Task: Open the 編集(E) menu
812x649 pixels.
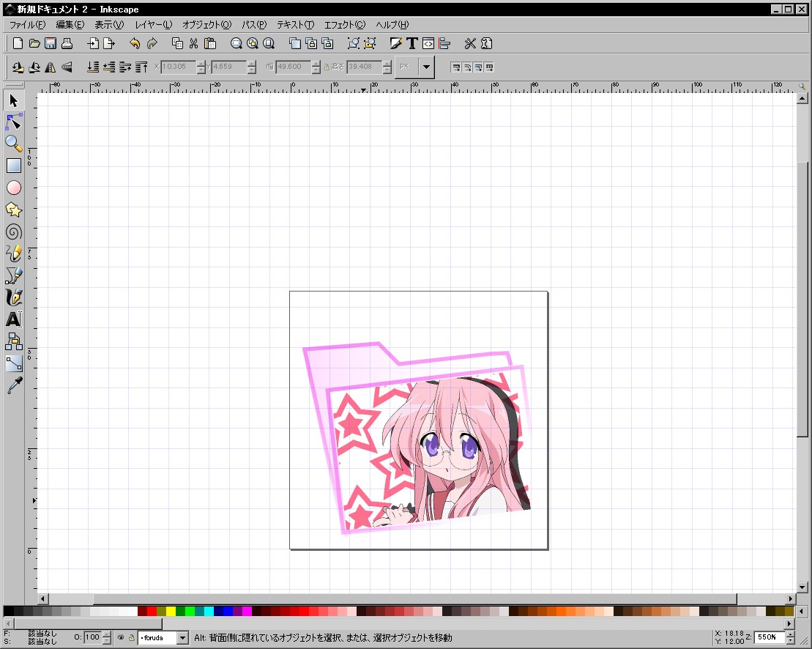Action: (70, 24)
